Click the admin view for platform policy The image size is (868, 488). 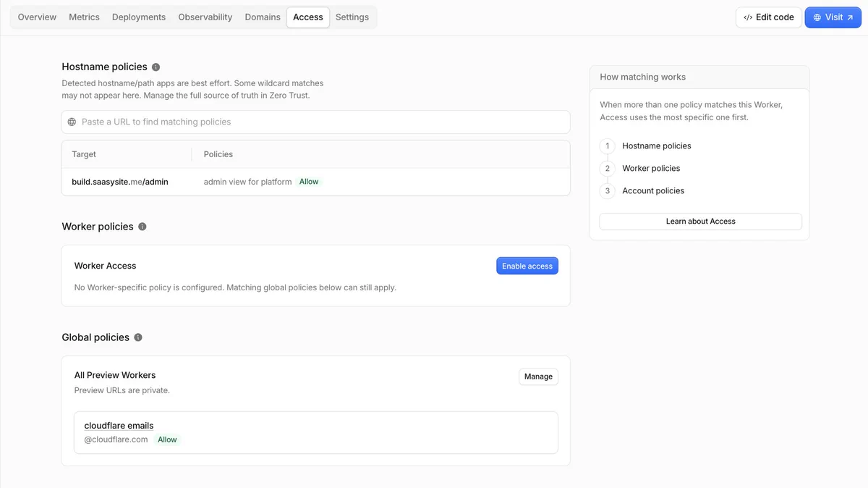click(248, 182)
